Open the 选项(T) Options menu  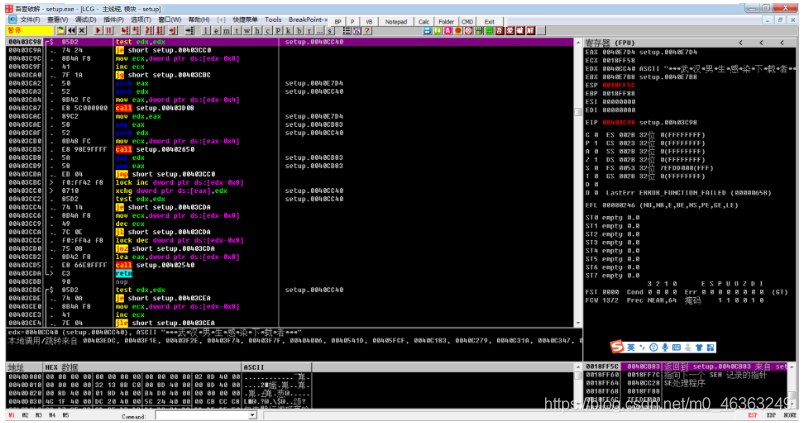pos(141,20)
